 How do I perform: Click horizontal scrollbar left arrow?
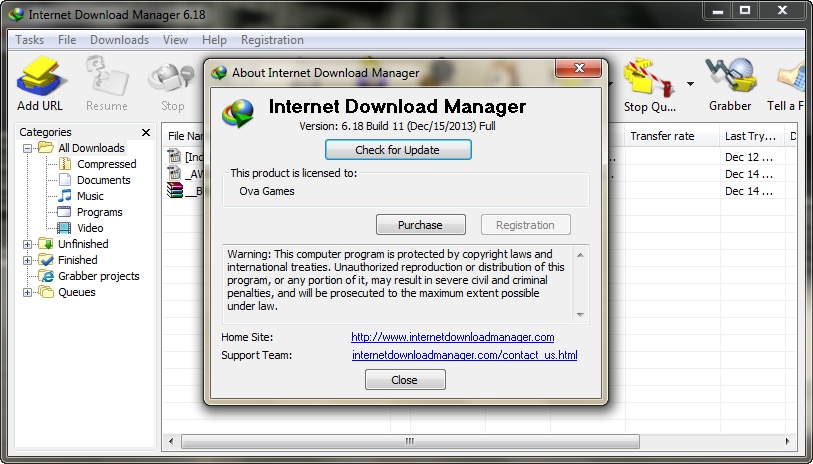coord(171,442)
